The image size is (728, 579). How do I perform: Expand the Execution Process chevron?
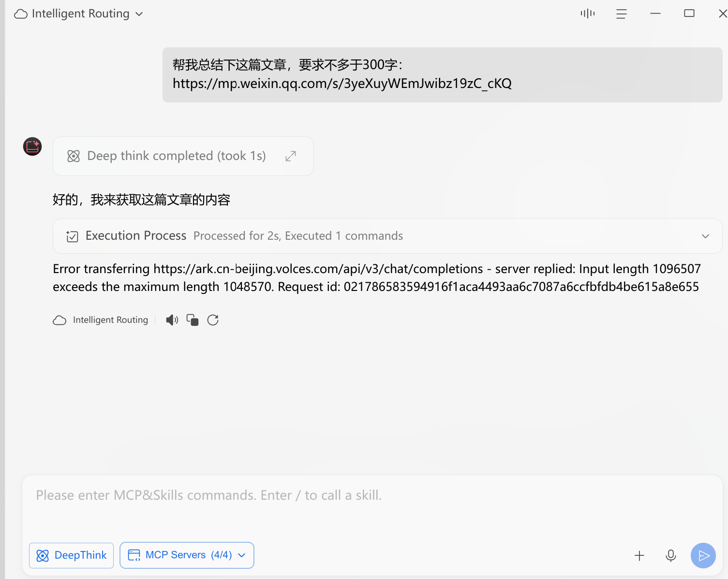[705, 236]
